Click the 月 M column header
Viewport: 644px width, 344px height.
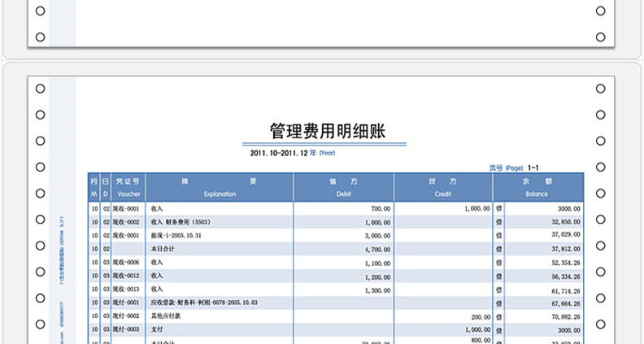[x=94, y=187]
